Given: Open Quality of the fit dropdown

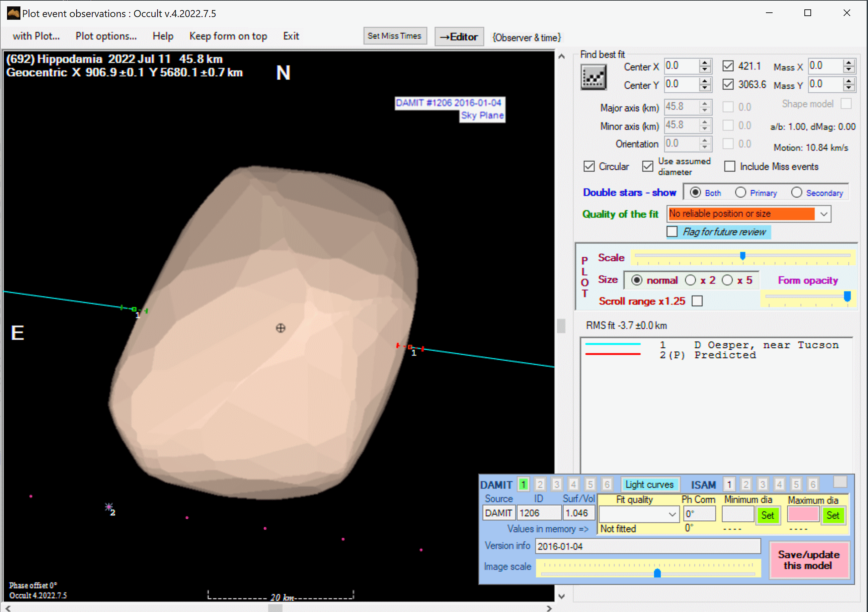Looking at the screenshot, I should pos(824,214).
